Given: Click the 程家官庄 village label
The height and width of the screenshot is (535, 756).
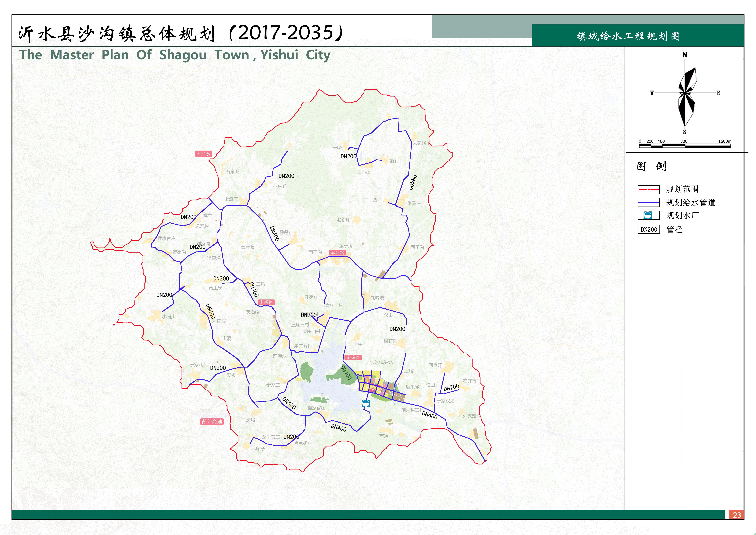Looking at the screenshot, I should click(316, 408).
